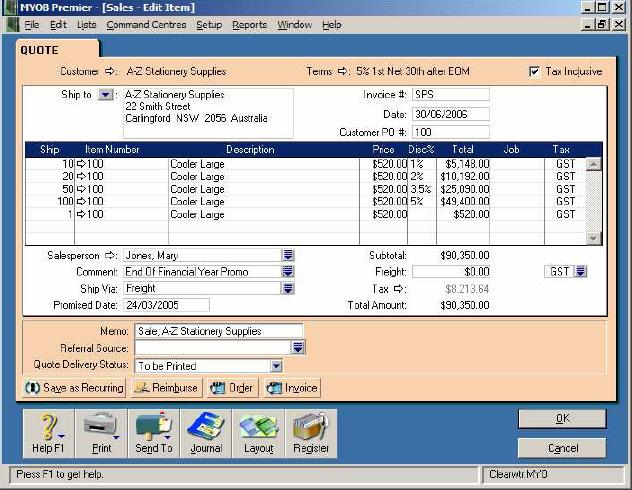Click the Freight amount field
The height and width of the screenshot is (490, 632).
pyautogui.click(x=451, y=272)
